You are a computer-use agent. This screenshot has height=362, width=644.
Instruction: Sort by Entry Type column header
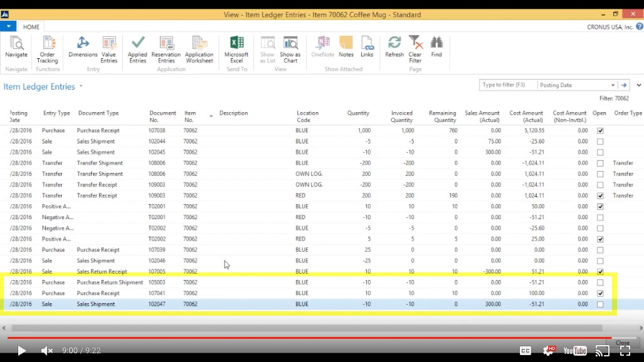(56, 113)
